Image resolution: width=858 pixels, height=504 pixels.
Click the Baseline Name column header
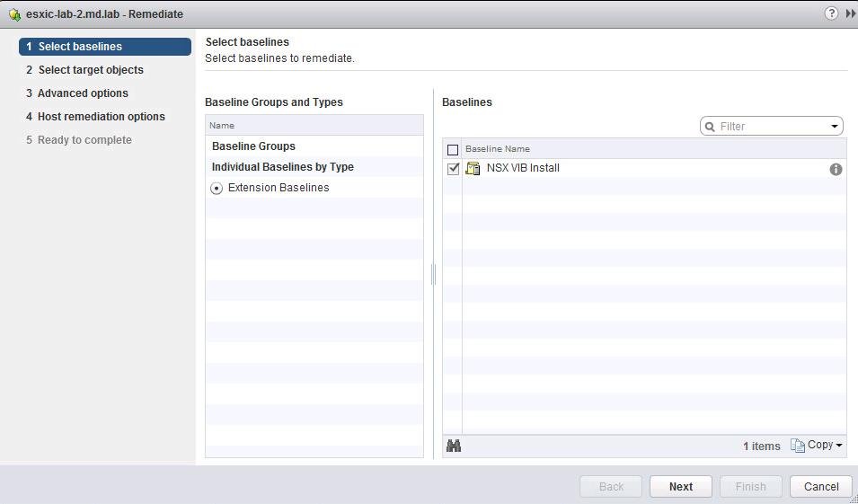654,149
